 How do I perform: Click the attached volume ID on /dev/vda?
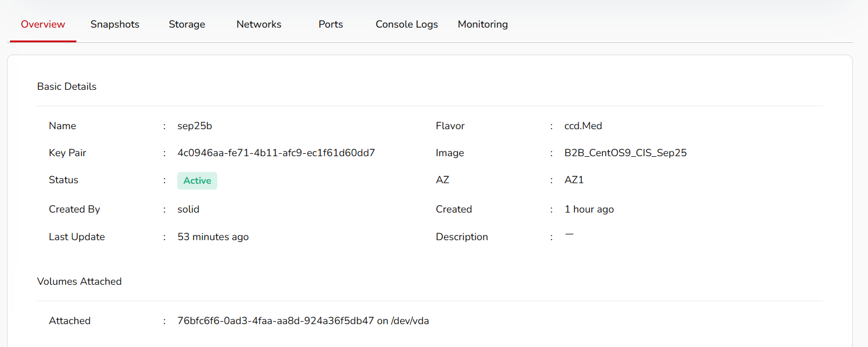point(275,321)
